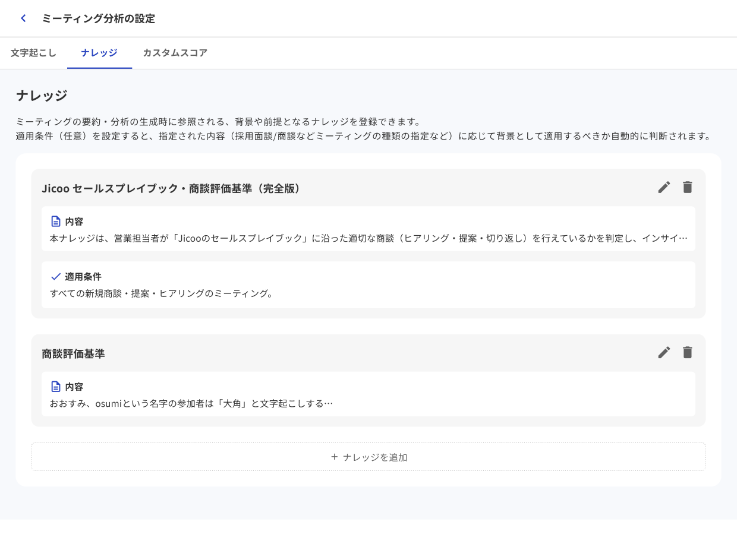
Task: Click the document icon beside 商談評価基準 内容
Action: click(x=55, y=386)
